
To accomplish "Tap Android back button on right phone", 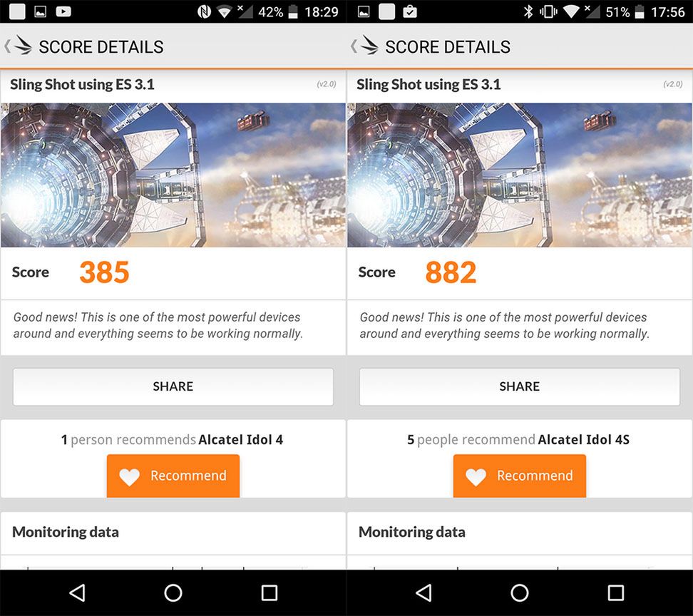I will pyautogui.click(x=423, y=593).
